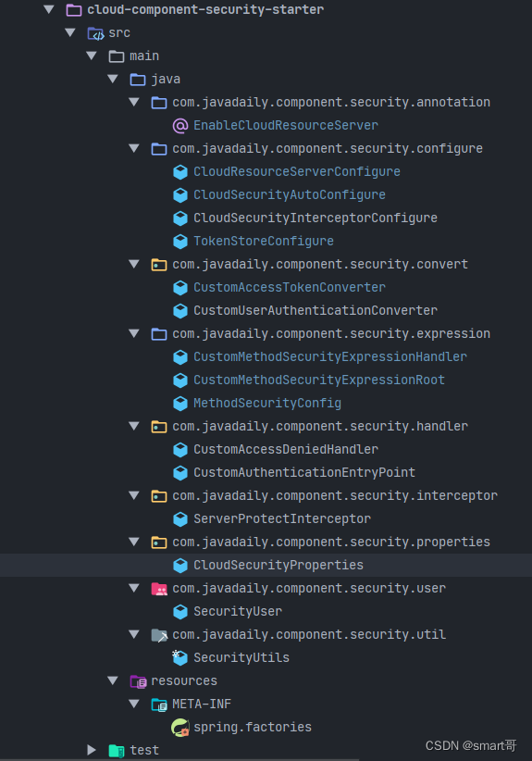Select MethodSecurityConfig file
The height and width of the screenshot is (761, 532).
tap(267, 404)
